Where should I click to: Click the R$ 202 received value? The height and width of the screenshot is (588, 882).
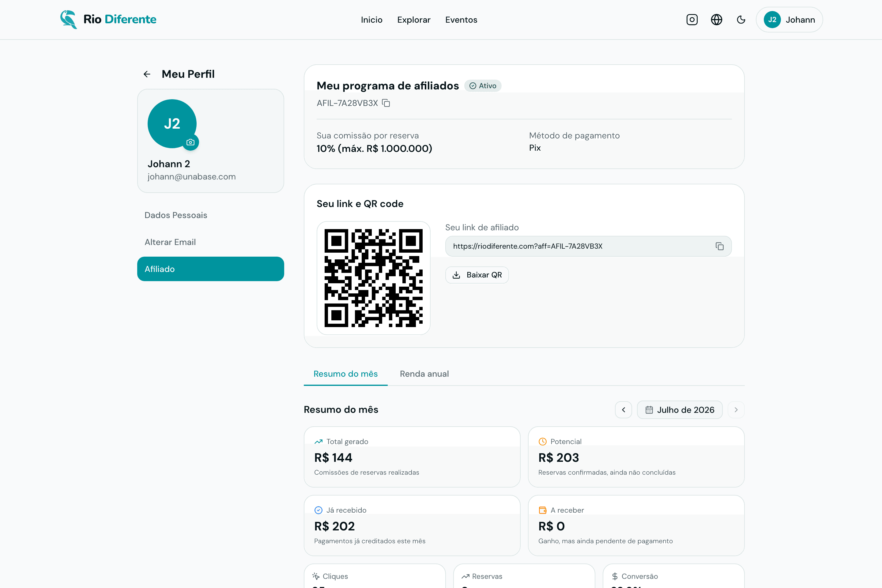coord(334,526)
